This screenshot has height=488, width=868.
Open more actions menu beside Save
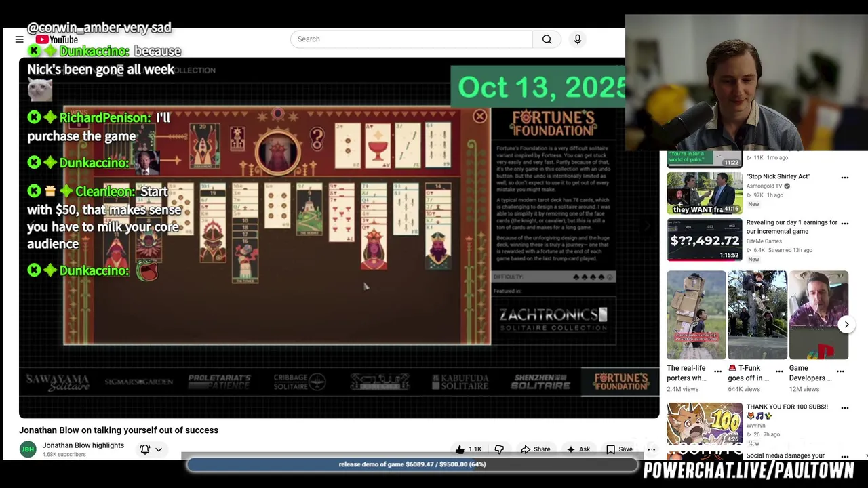coord(651,449)
